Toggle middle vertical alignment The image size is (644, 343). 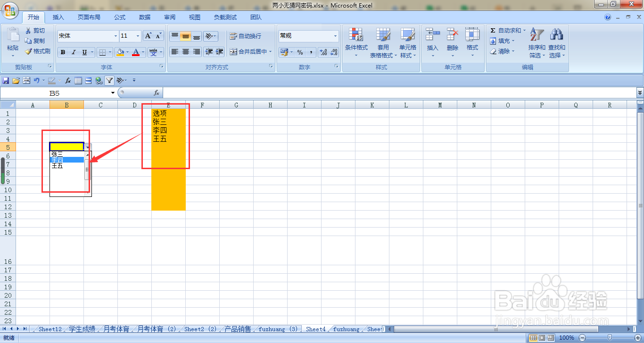coord(185,36)
